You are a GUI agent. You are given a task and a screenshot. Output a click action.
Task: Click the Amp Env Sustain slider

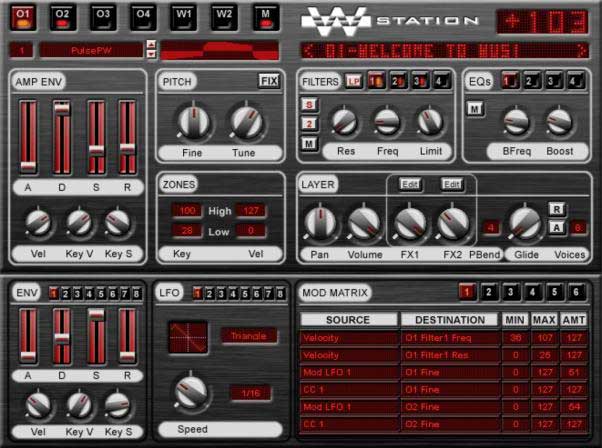click(96, 137)
